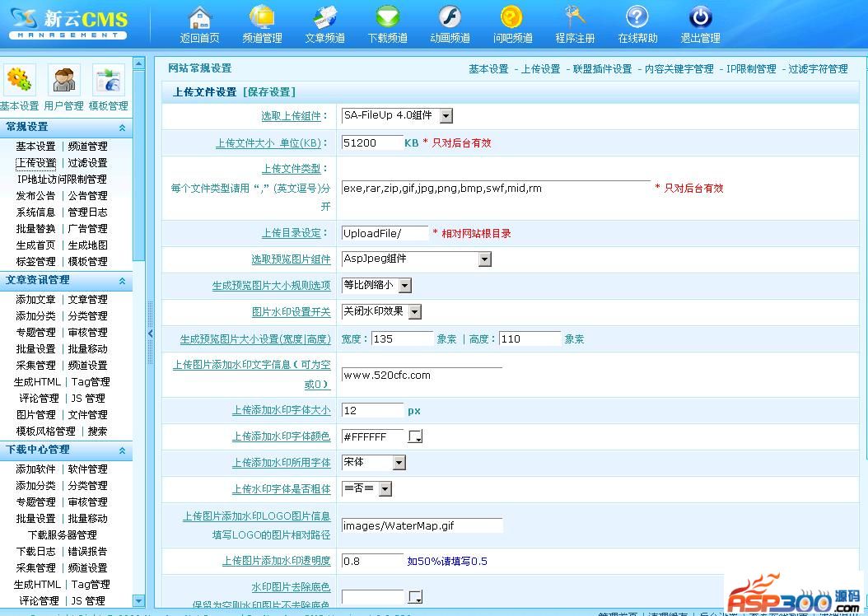
Task: Open 下载服务器管理 in the sidebar
Action: pos(62,535)
